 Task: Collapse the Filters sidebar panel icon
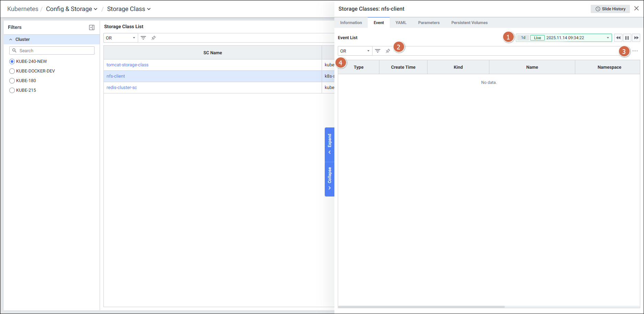[92, 27]
